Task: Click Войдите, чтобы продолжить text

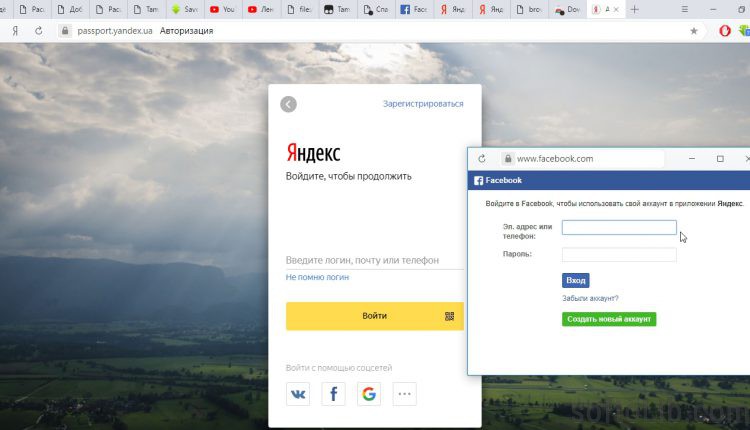Action: point(349,176)
